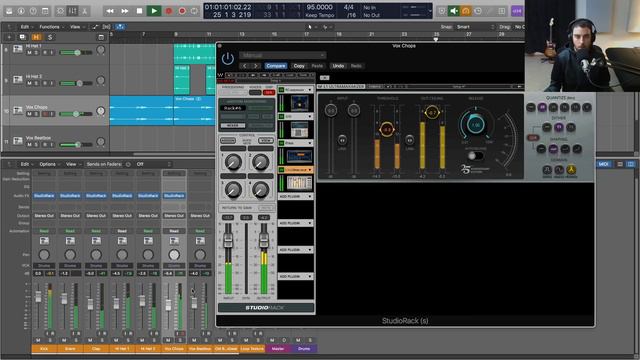Click the L3 Threshold link handle
640x360 pixels.
(386, 129)
